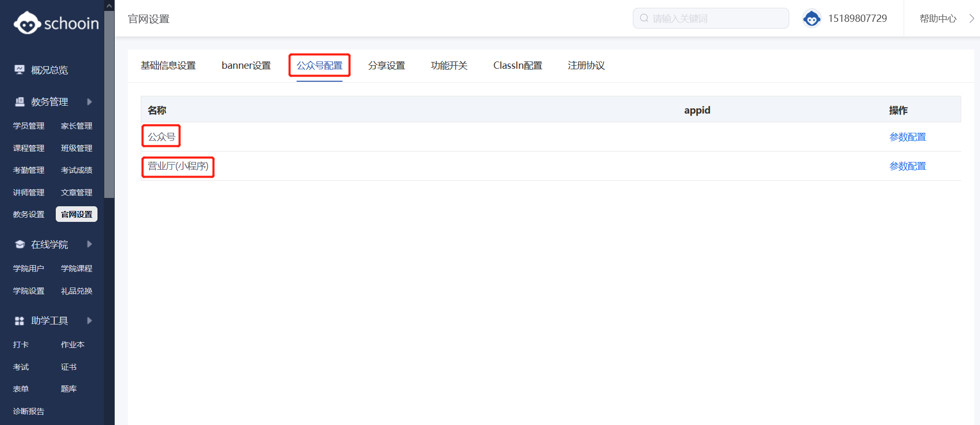
Task: Click the 名称 column header
Action: pos(157,110)
